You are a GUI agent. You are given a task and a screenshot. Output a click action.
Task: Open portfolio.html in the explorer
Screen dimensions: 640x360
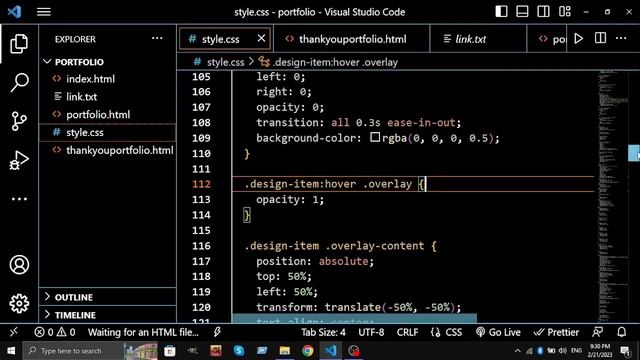click(x=108, y=115)
